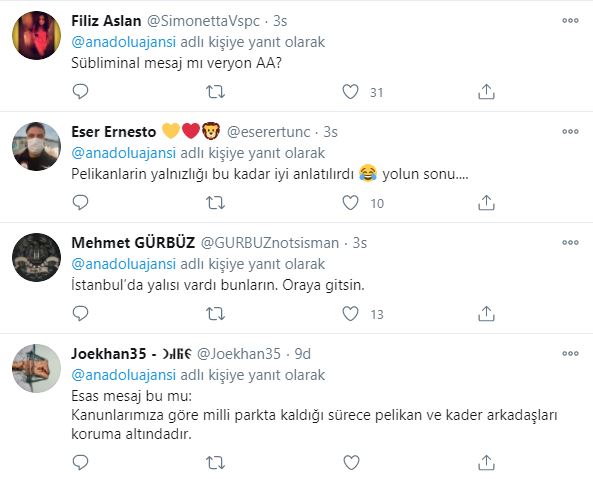
Task: Retweet Eser Ernesto's pelikan tweet
Action: click(215, 203)
